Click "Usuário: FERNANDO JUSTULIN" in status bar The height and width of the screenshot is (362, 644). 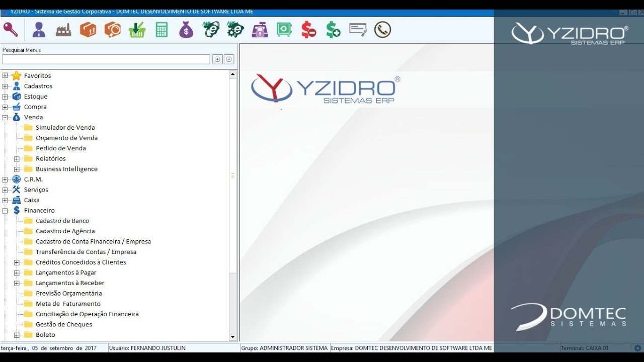147,348
